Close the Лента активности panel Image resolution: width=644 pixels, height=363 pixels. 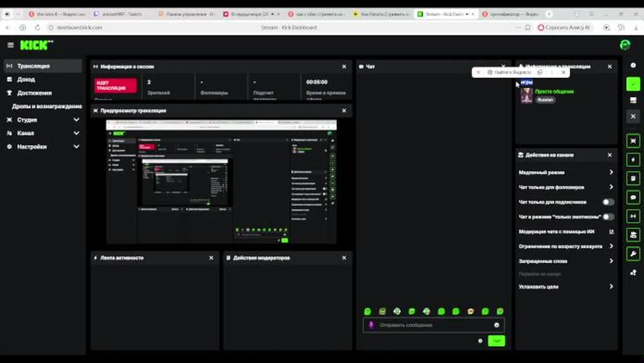pos(211,258)
